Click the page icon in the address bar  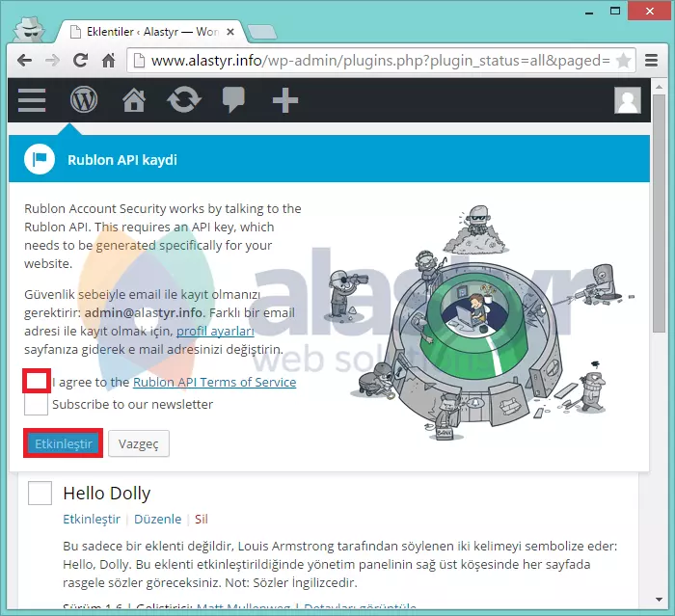coord(139,61)
